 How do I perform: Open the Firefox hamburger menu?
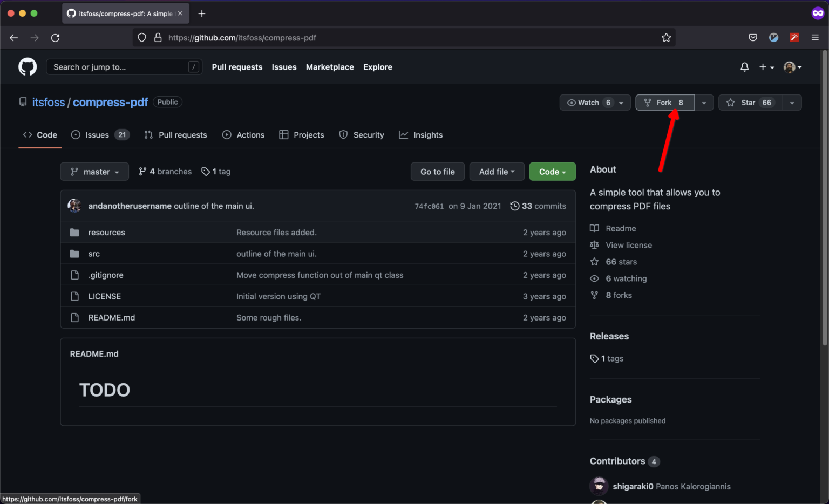click(x=815, y=38)
